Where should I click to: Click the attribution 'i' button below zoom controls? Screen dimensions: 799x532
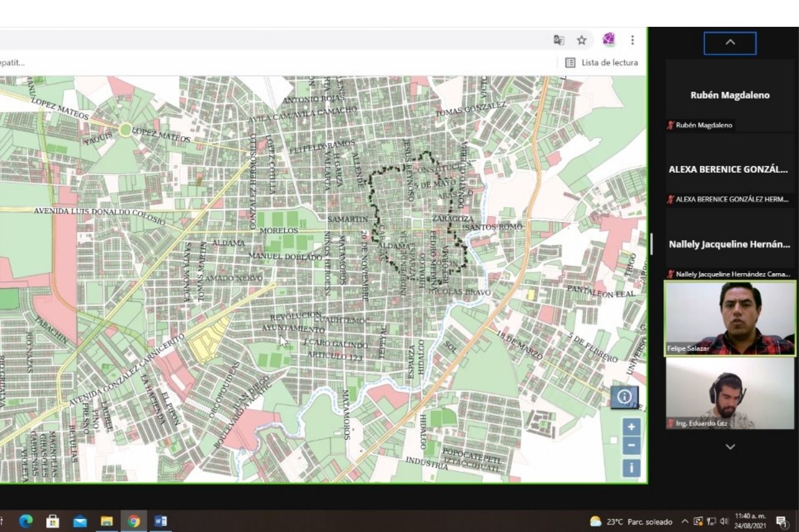pyautogui.click(x=631, y=468)
